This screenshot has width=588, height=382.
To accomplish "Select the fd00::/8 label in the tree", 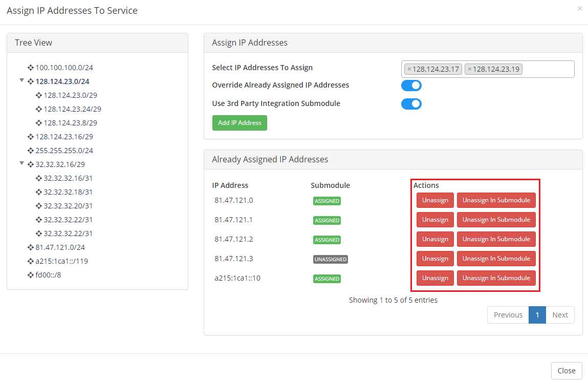I will 48,275.
